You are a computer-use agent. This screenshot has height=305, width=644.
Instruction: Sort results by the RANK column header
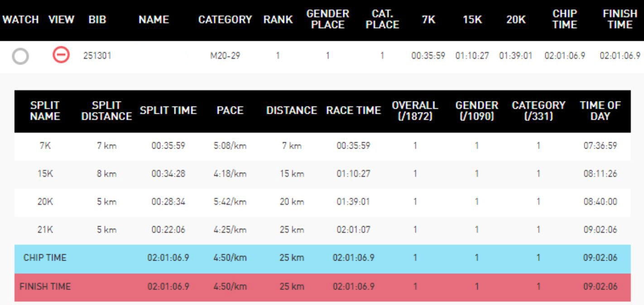click(278, 20)
